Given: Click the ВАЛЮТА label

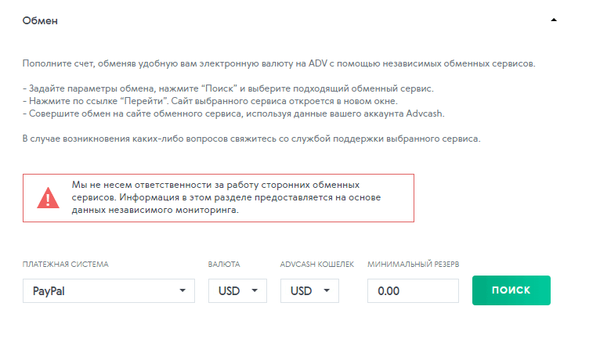Looking at the screenshot, I should [x=224, y=265].
